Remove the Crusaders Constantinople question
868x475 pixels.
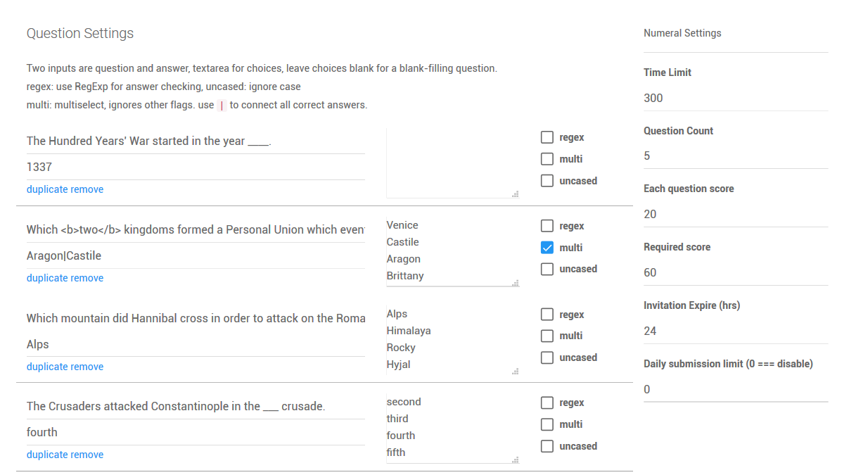[x=87, y=455]
